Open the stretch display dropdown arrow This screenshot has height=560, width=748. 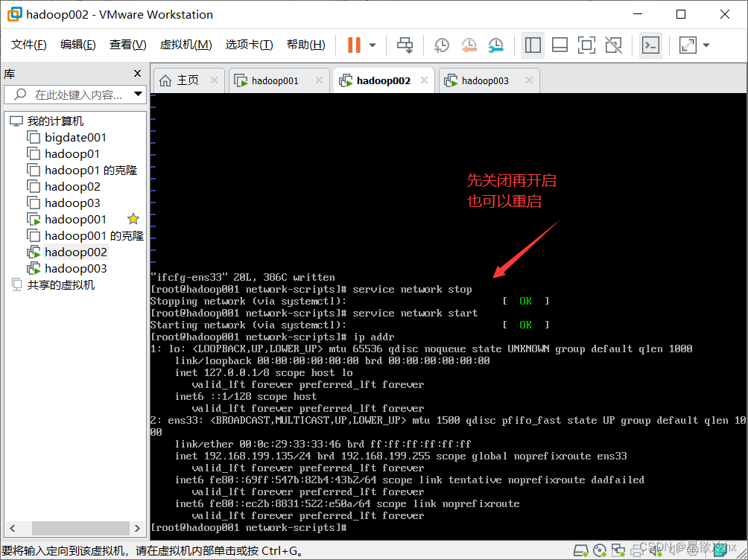(x=706, y=45)
